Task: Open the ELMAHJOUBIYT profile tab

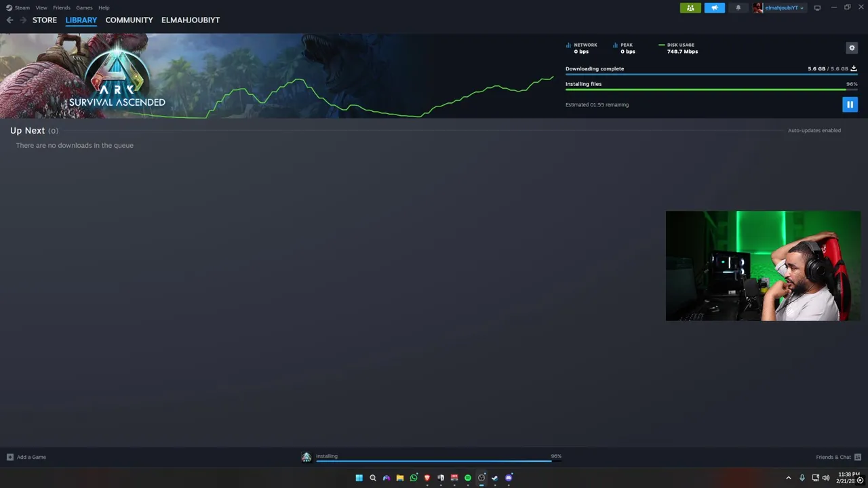Action: click(x=191, y=20)
